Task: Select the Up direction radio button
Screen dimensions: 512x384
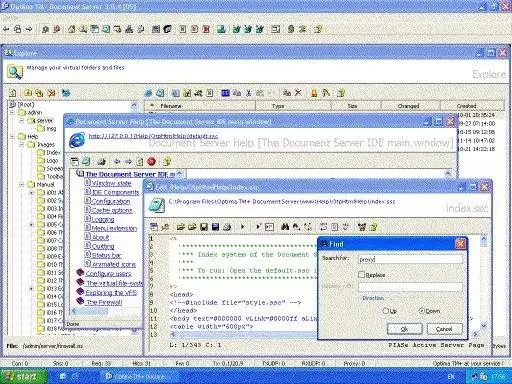Action: pyautogui.click(x=385, y=311)
